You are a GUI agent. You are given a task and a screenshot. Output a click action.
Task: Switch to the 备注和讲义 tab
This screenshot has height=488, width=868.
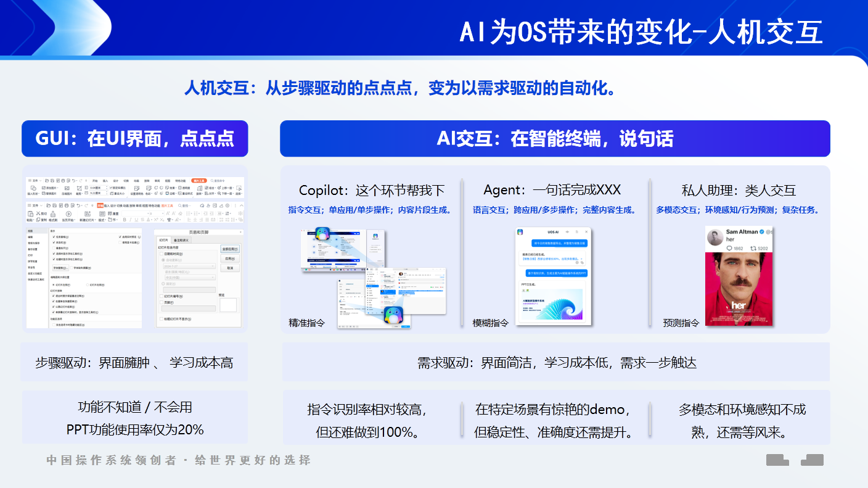click(181, 240)
